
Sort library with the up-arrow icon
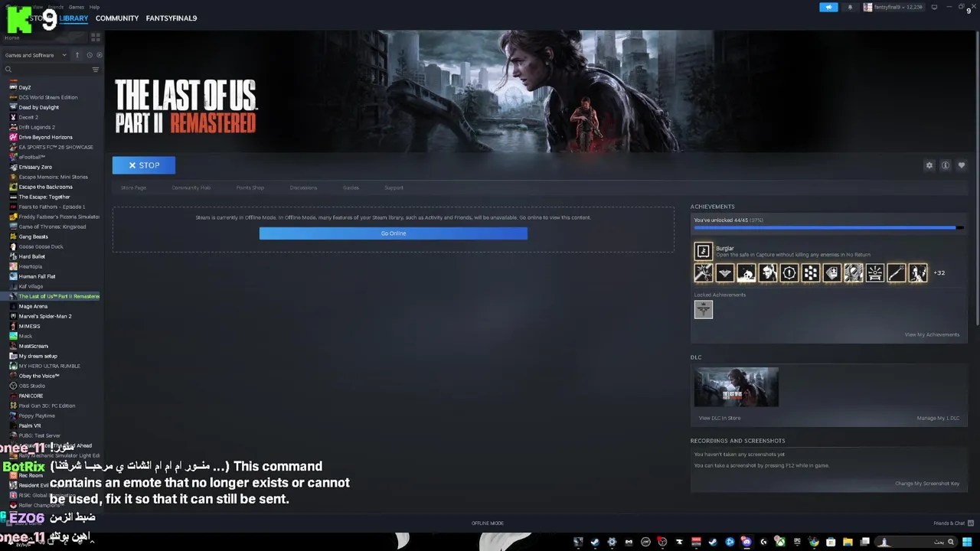77,55
